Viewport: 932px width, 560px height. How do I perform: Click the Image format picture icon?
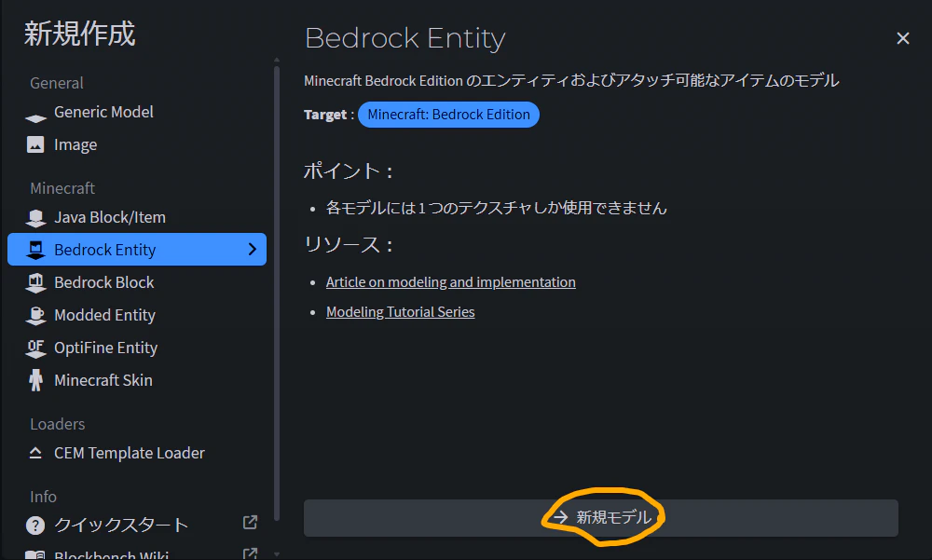tap(35, 144)
